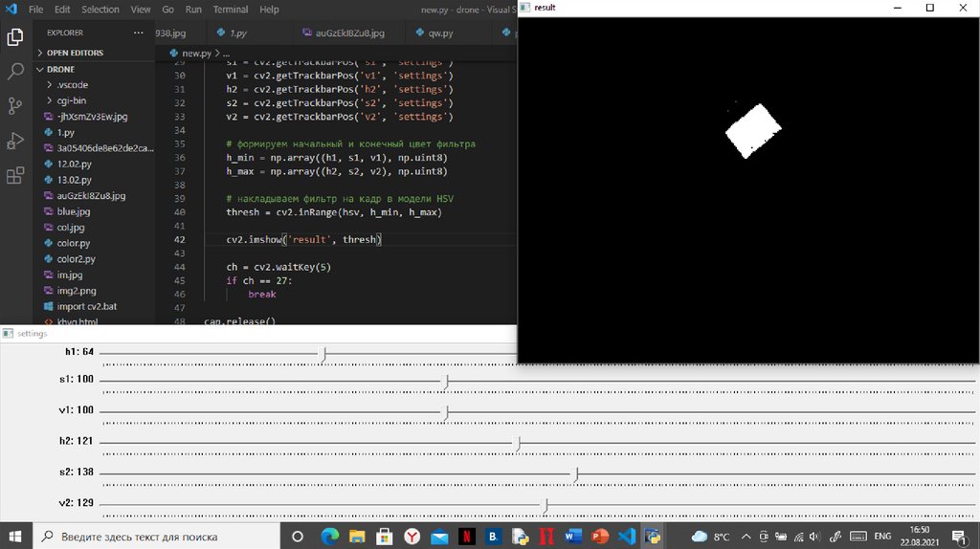The image size is (980, 549).
Task: Open the Explorer view in activity bar
Action: pos(15,37)
